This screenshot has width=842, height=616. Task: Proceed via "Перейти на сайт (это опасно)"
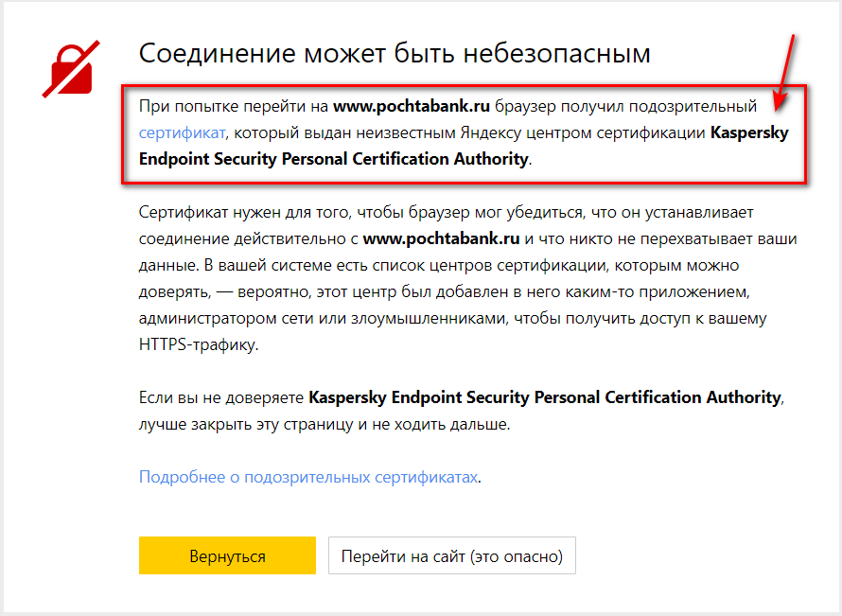tap(452, 555)
